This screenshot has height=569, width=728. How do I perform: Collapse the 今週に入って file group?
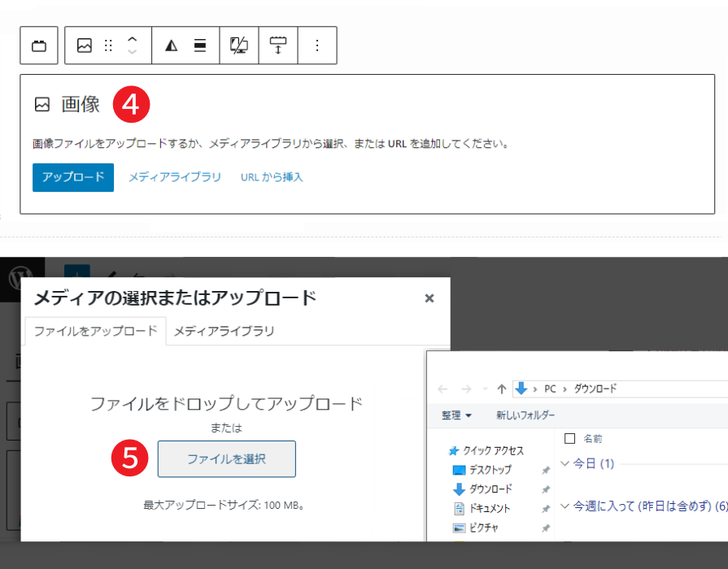[x=566, y=506]
